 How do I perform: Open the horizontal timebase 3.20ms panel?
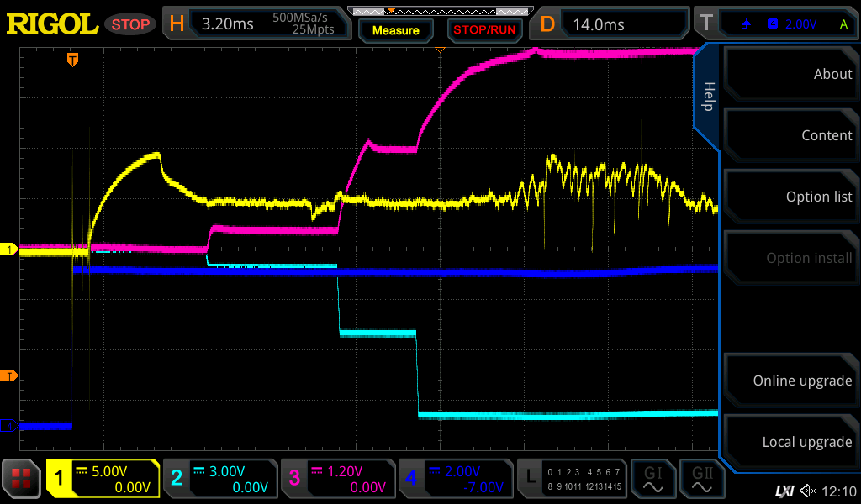pyautogui.click(x=256, y=24)
